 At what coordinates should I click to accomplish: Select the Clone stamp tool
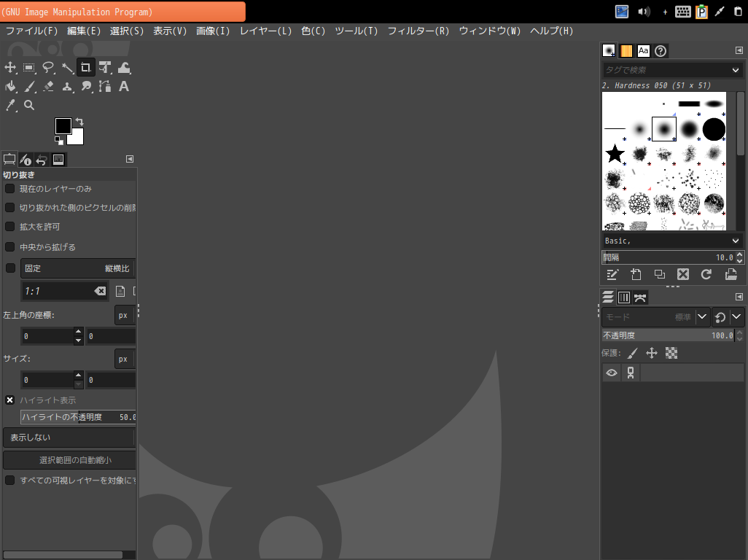[67, 86]
